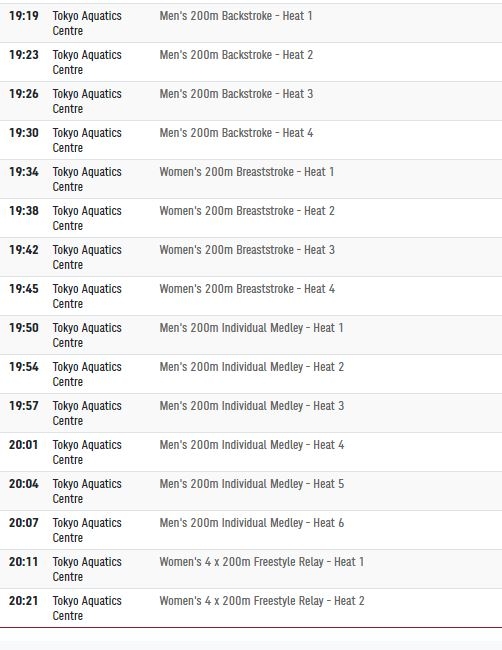Select Men's 200m Backstroke - Heat 1
The image size is (502, 650).
(236, 16)
